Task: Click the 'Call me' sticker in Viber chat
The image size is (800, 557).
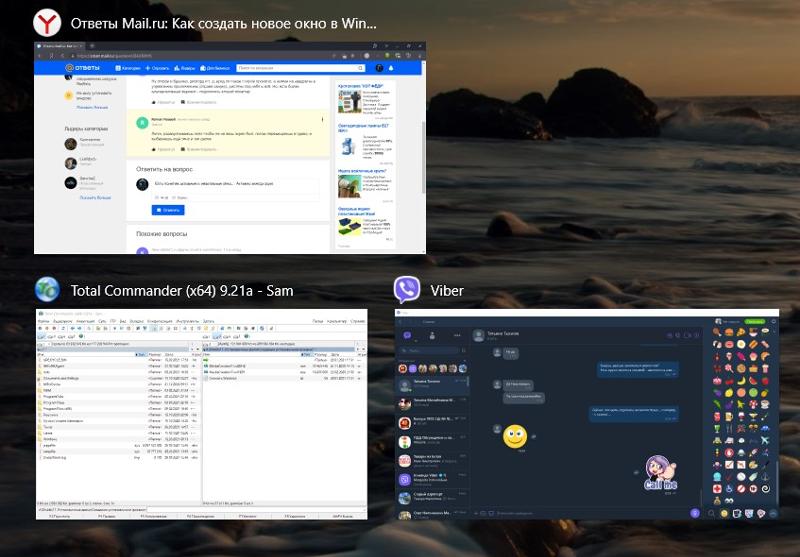Action: tap(661, 473)
